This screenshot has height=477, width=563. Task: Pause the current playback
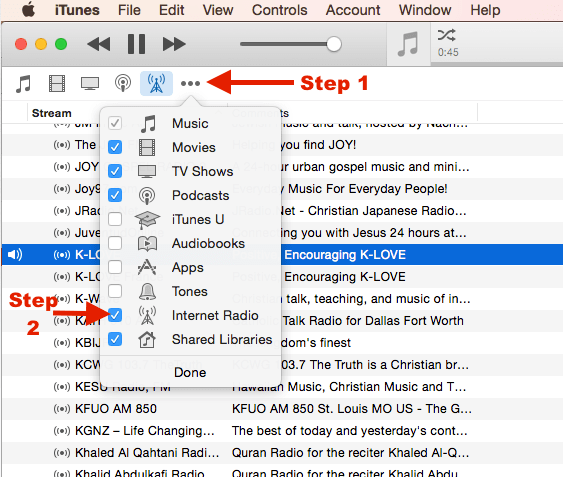(137, 44)
